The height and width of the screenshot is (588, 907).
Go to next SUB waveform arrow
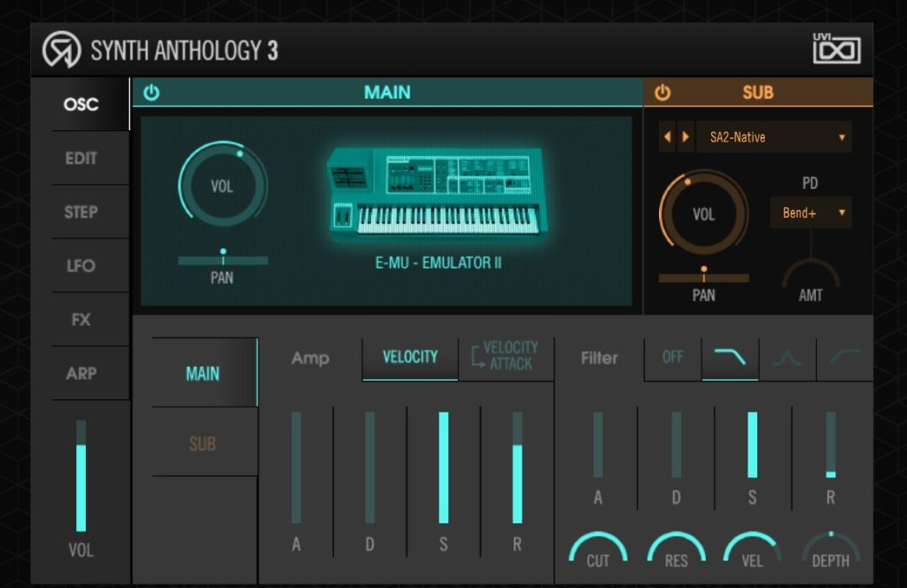(684, 137)
